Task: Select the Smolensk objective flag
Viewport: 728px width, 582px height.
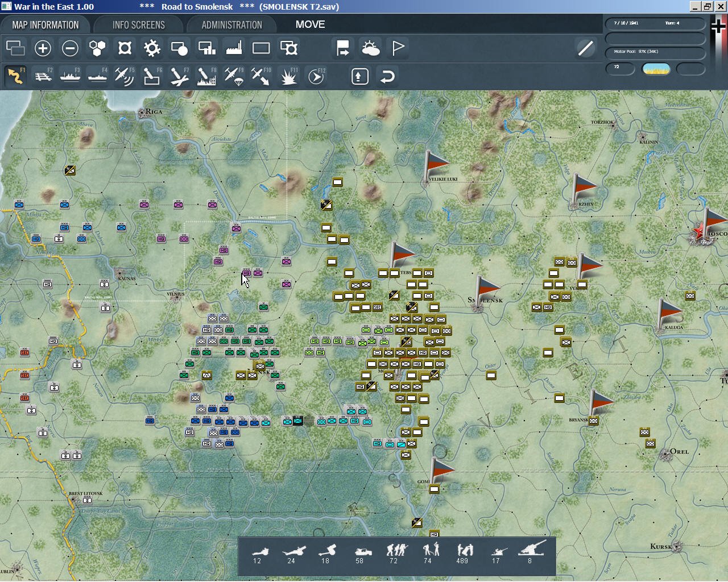Action: tap(487, 292)
